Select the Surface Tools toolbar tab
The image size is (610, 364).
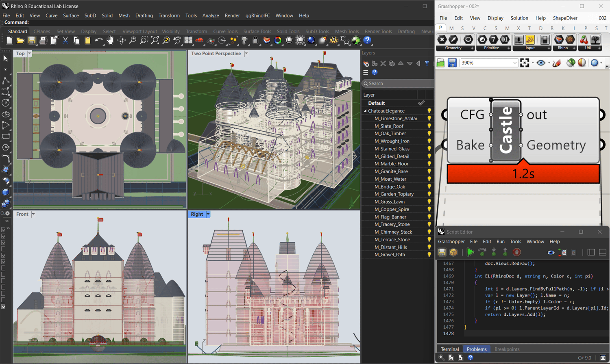tap(257, 31)
